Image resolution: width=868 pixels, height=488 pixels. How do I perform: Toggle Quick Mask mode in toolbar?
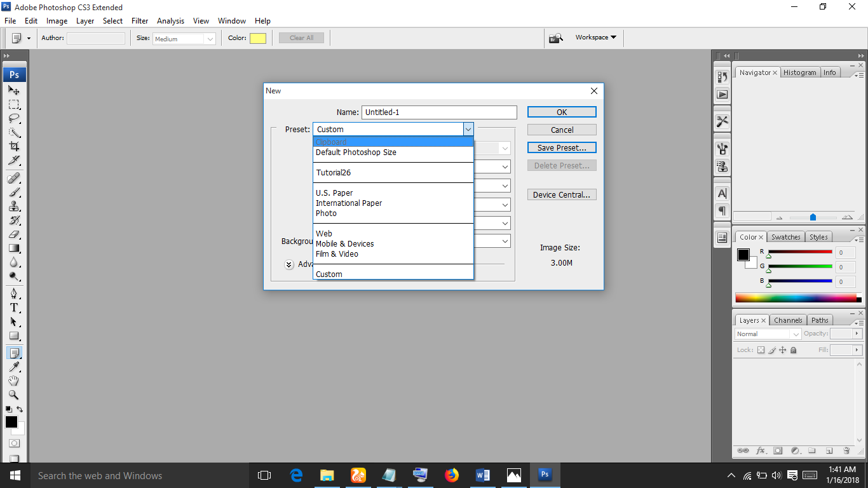coord(14,443)
